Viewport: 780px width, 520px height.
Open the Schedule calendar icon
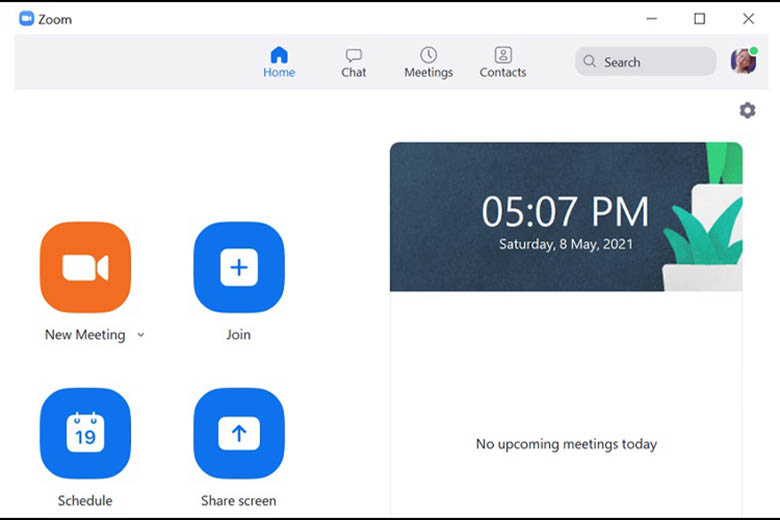point(85,434)
